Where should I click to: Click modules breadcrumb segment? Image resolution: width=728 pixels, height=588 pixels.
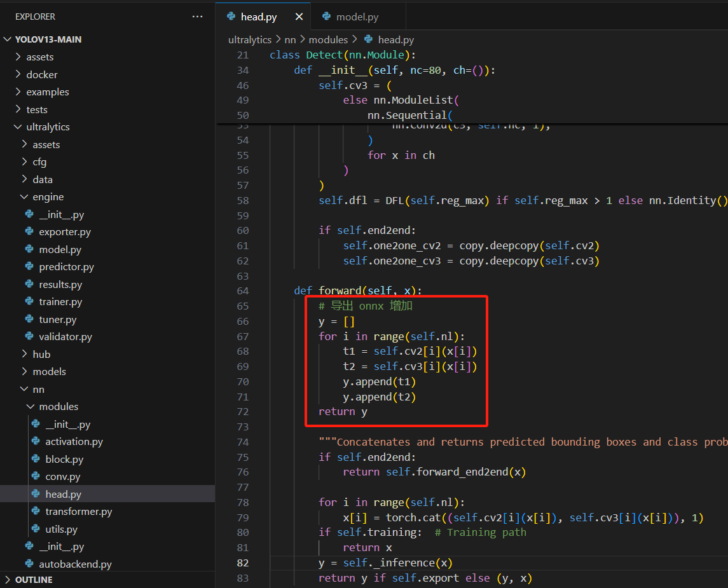point(328,40)
